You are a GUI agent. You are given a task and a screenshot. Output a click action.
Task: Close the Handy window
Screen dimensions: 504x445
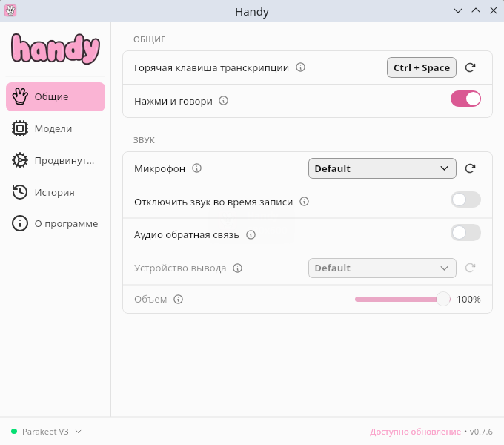[x=494, y=11]
